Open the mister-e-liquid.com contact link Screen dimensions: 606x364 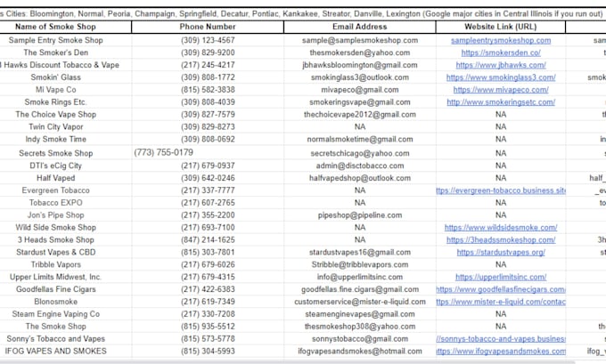coord(501,302)
